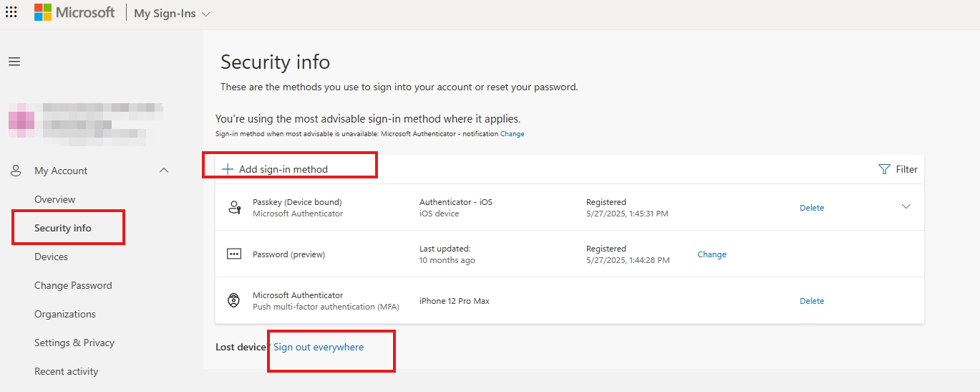Click the Password method dots icon
This screenshot has width=980, height=392.
point(234,254)
